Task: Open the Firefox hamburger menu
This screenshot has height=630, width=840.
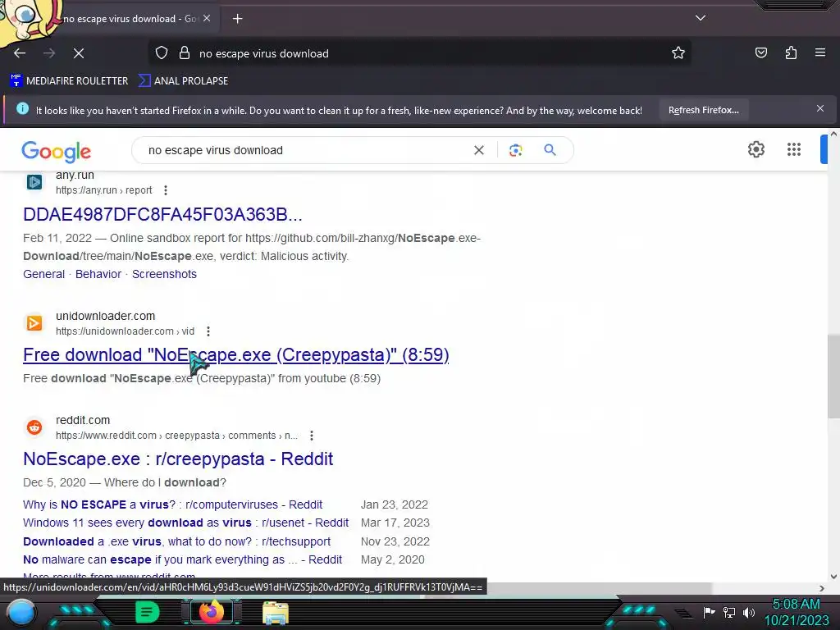Action: click(820, 52)
